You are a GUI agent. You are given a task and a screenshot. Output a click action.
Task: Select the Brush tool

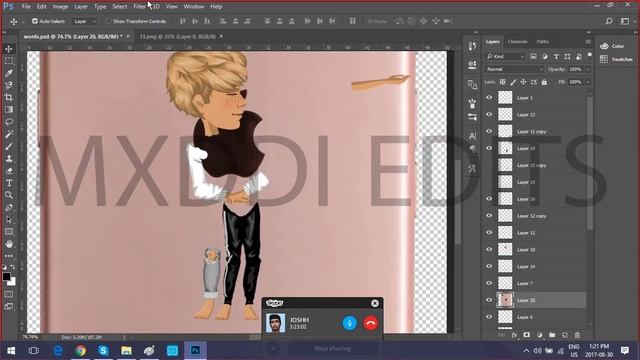[x=9, y=147]
